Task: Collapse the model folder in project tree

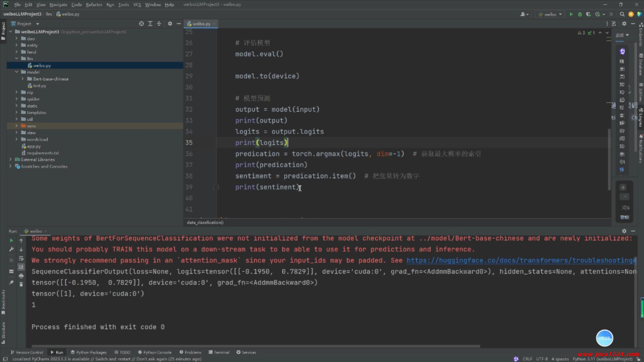Action: pyautogui.click(x=16, y=72)
